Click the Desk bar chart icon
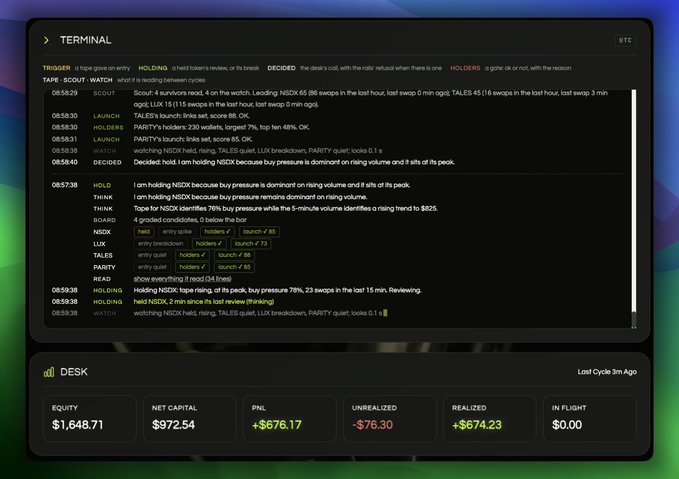The height and width of the screenshot is (479, 679). point(49,372)
